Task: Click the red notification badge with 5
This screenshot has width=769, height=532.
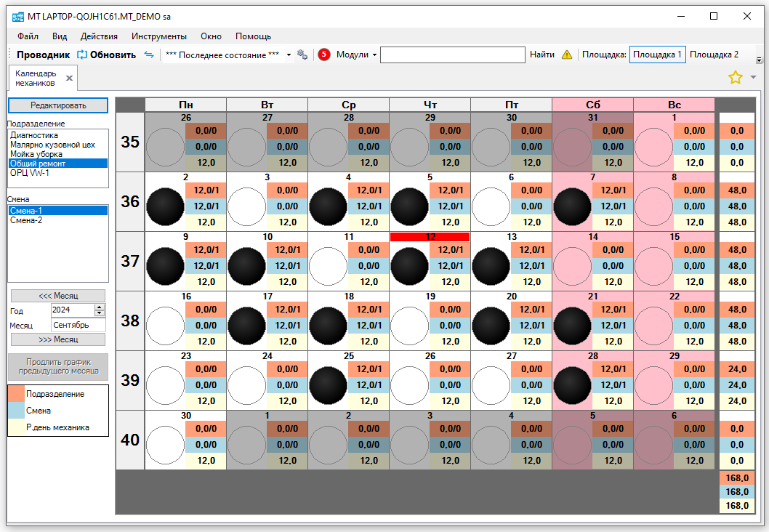Action: (324, 55)
